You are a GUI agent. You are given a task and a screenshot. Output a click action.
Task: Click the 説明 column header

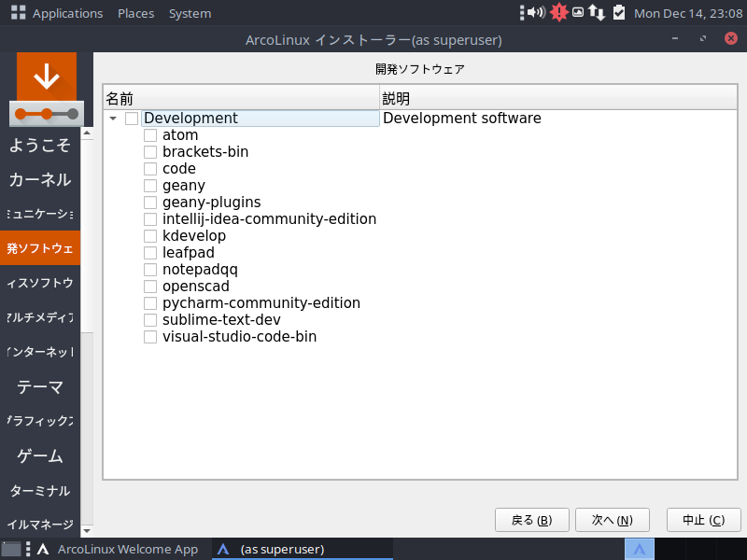[x=558, y=99]
